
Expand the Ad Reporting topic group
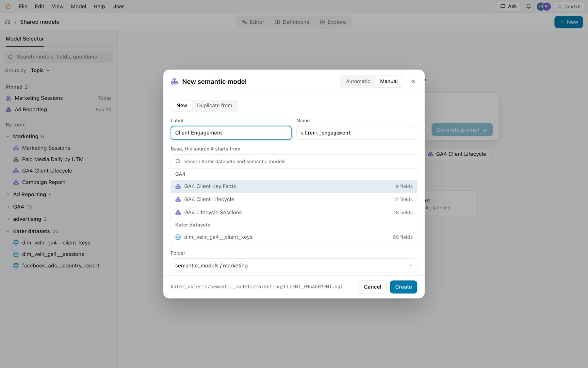point(8,194)
